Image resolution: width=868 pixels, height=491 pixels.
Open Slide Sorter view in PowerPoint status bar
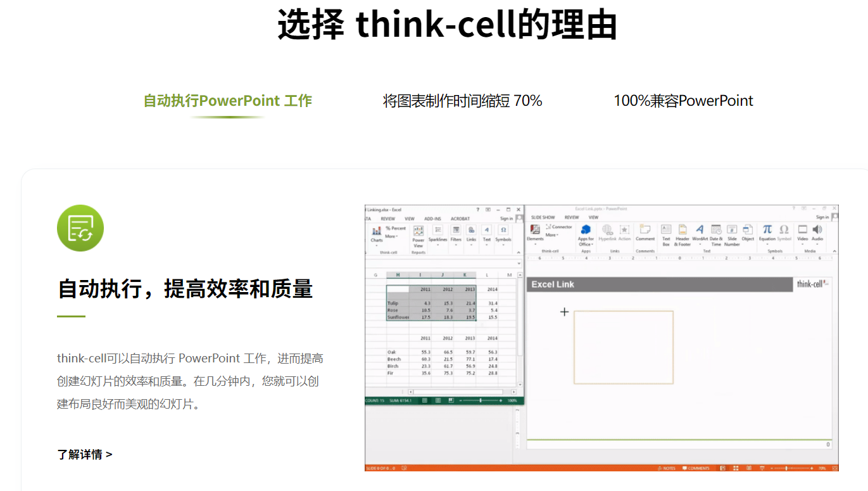[736, 468]
